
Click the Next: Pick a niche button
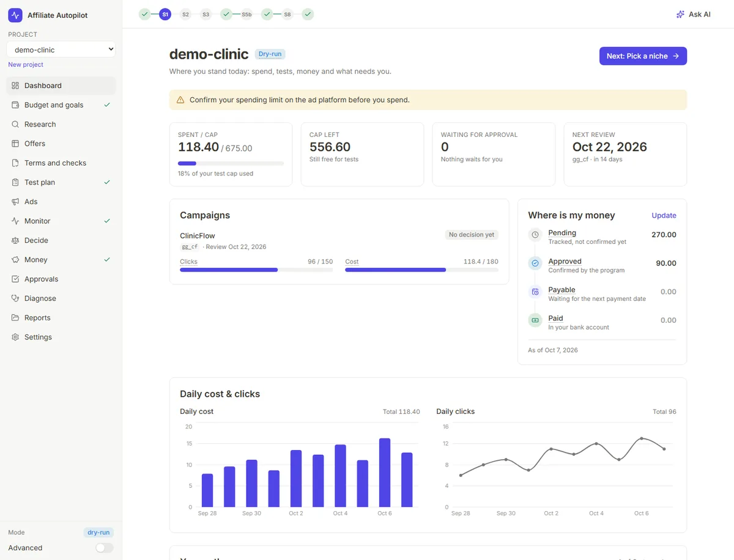(x=643, y=56)
